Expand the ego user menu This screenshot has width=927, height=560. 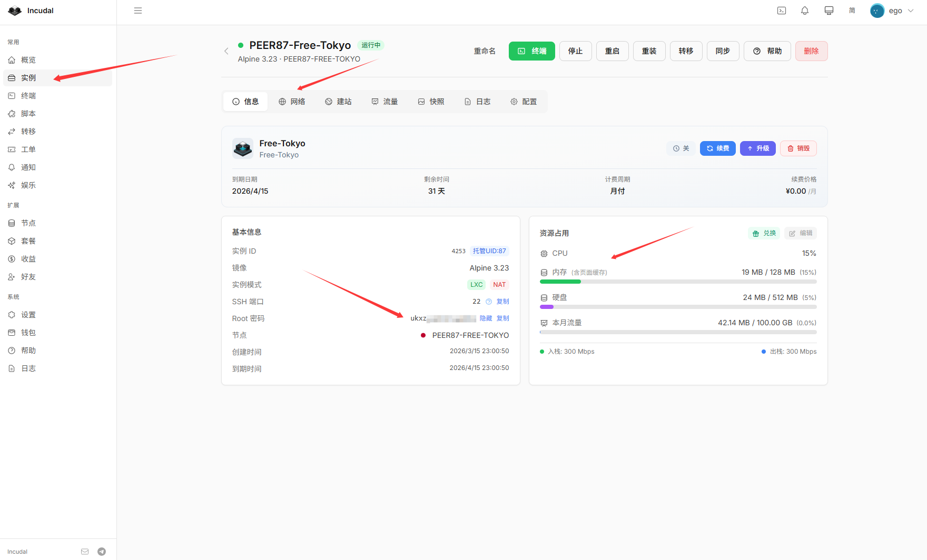(894, 11)
